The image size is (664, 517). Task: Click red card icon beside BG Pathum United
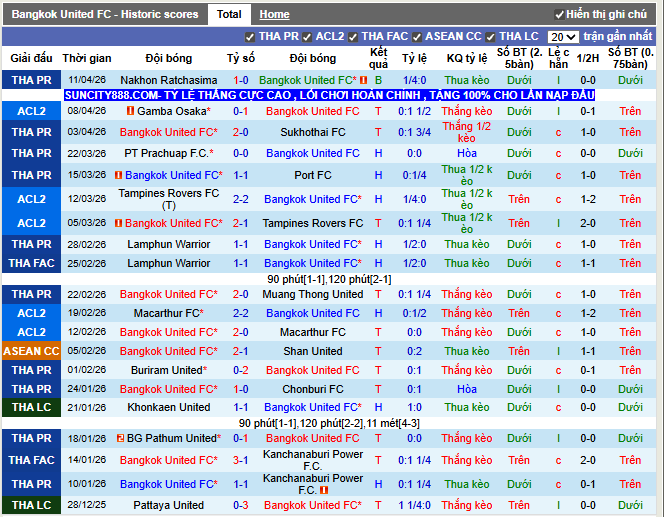pyautogui.click(x=120, y=438)
